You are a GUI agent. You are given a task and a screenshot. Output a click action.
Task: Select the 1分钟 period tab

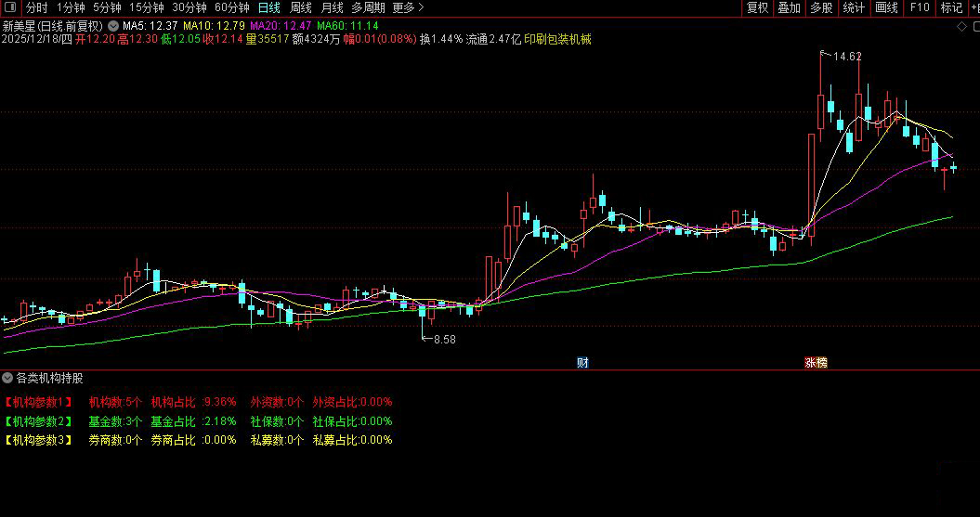[71, 7]
